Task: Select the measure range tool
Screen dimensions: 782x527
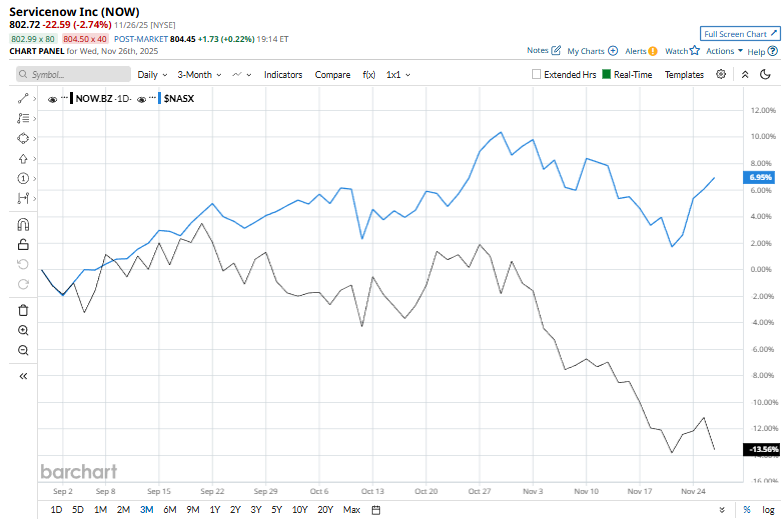Action: [23, 198]
